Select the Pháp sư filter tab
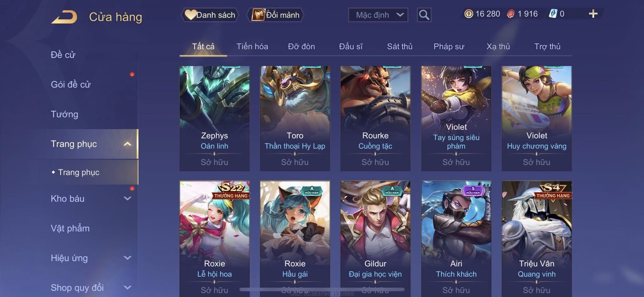 point(449,46)
